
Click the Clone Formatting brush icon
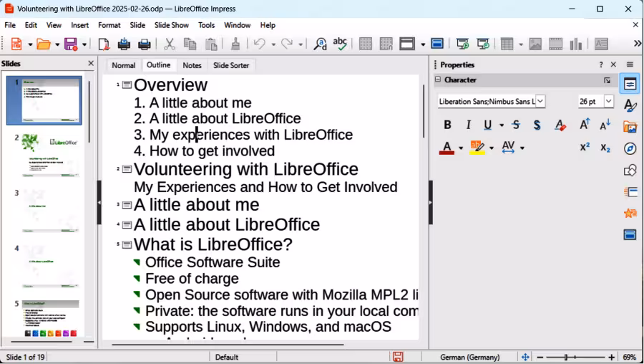click(x=235, y=44)
